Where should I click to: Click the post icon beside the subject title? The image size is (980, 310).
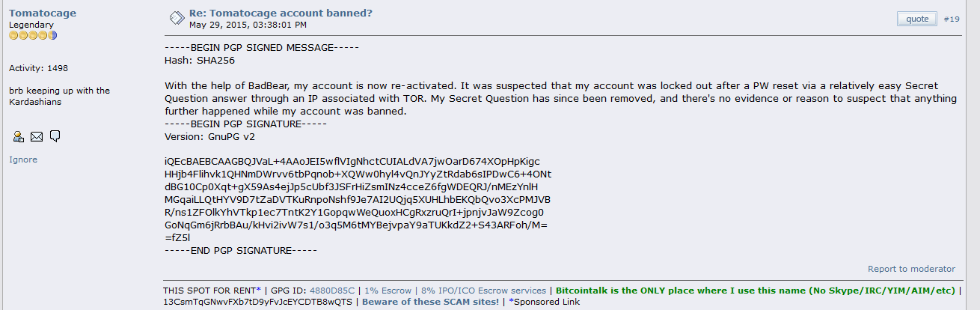click(x=176, y=18)
